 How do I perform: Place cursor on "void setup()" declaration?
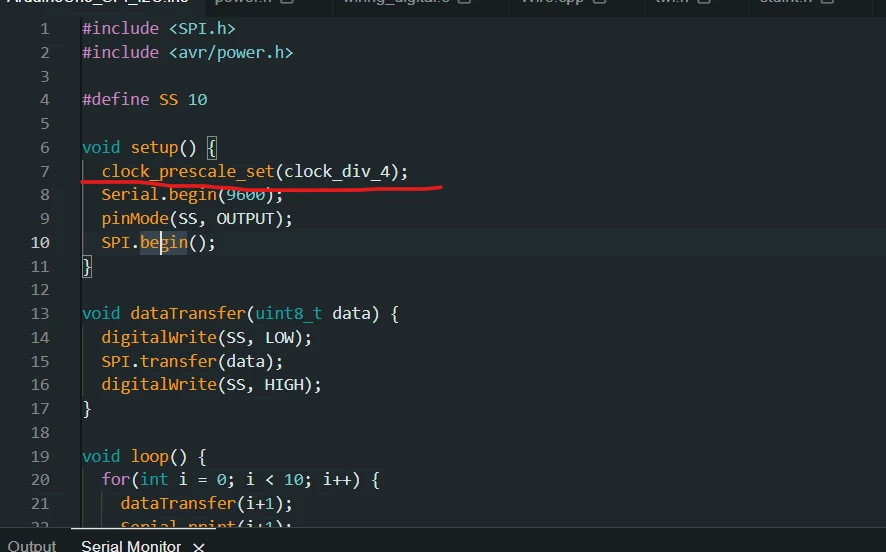pos(139,147)
